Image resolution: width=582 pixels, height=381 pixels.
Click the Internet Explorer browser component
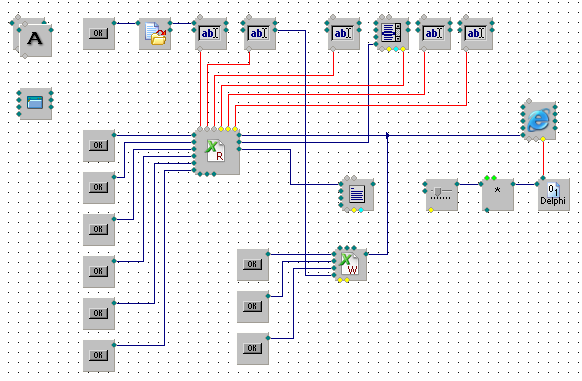point(539,121)
